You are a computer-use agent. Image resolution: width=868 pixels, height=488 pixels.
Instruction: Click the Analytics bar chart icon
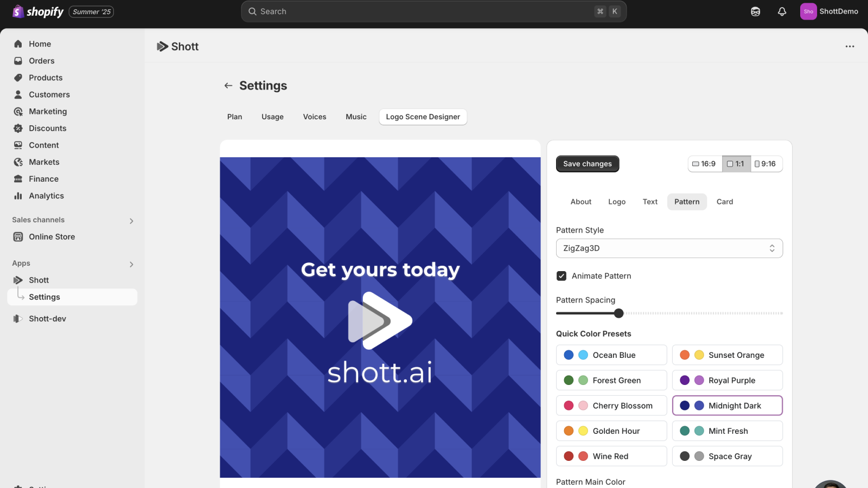(18, 195)
